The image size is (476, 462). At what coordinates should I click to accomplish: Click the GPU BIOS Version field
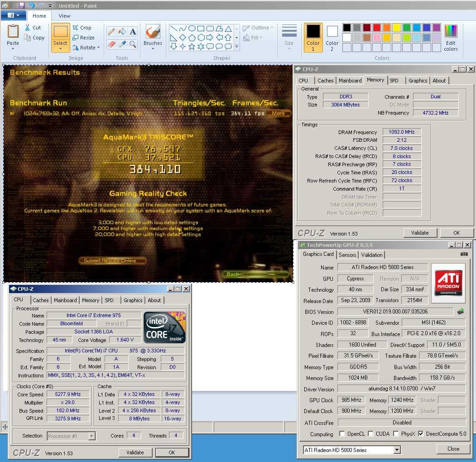pyautogui.click(x=395, y=312)
